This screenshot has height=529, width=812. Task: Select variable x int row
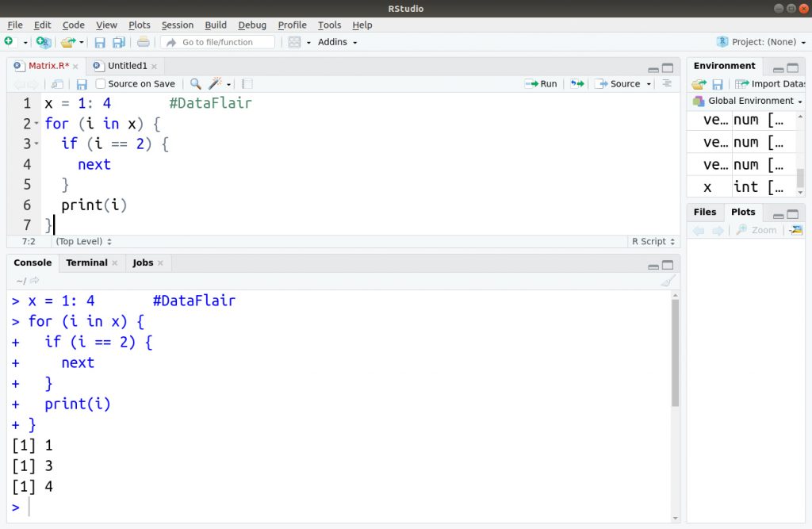pyautogui.click(x=741, y=186)
